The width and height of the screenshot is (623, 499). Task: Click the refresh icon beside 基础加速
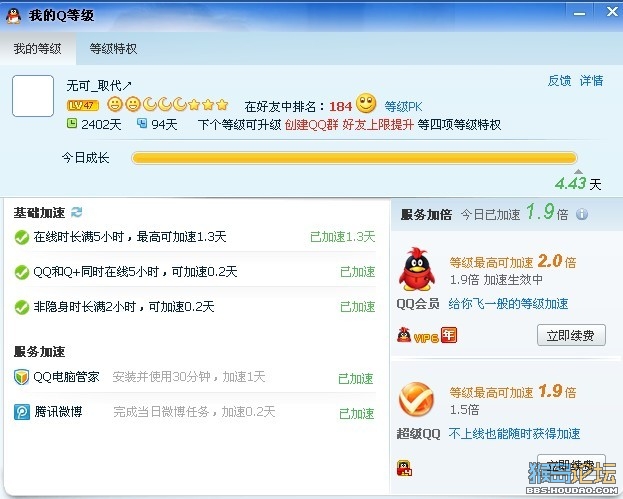[77, 212]
